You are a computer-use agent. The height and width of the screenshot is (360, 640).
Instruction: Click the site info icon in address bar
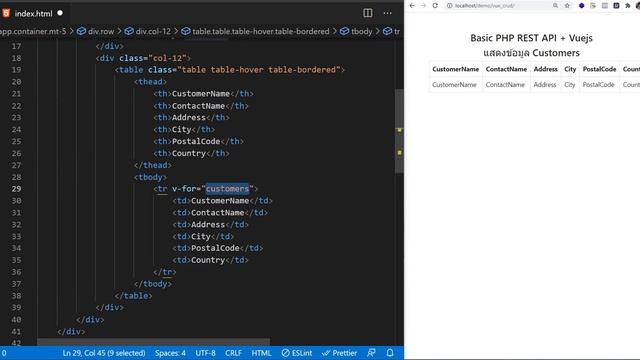(x=449, y=5)
